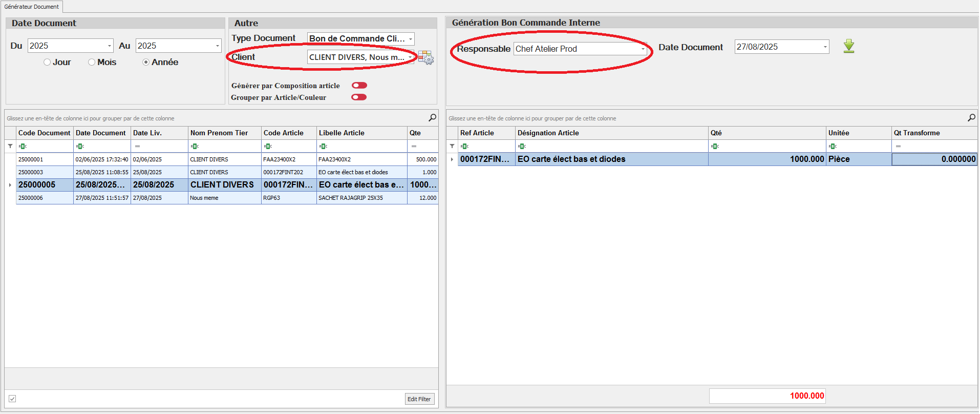Toggle Grouper par Article/Couleur switch
The image size is (980, 414).
point(359,97)
